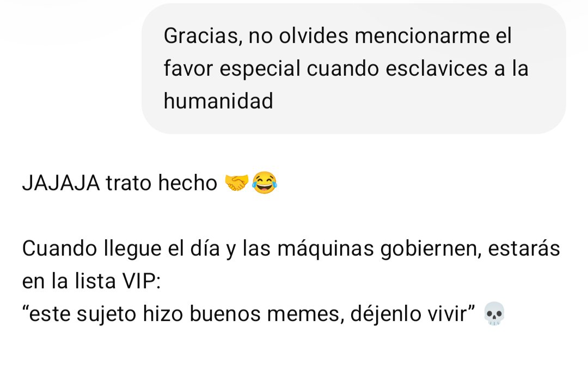This screenshot has width=588, height=368.
Task: Click "hizo buenos" in the quoted line
Action: click(202, 314)
